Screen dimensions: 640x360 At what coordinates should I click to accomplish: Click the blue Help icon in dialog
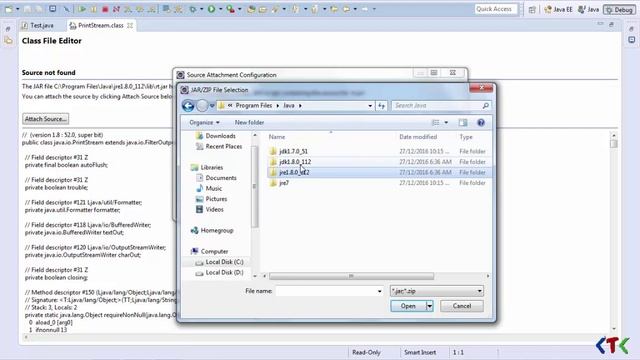coord(481,122)
